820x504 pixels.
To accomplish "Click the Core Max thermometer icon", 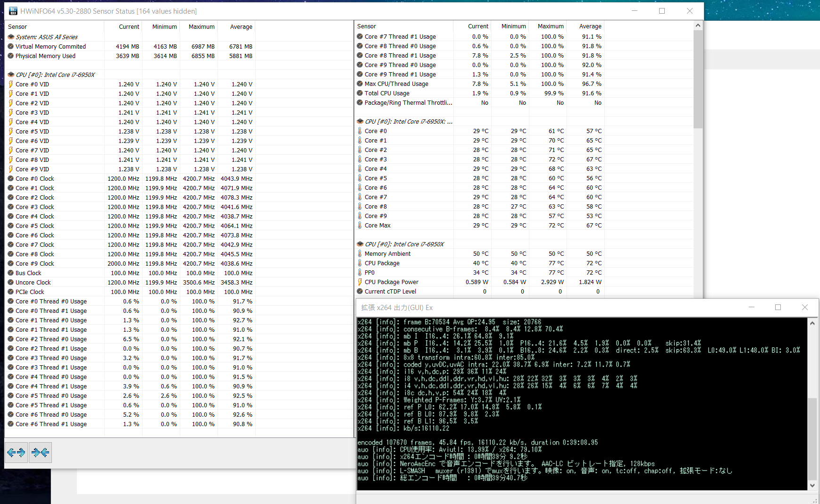I will click(x=360, y=225).
